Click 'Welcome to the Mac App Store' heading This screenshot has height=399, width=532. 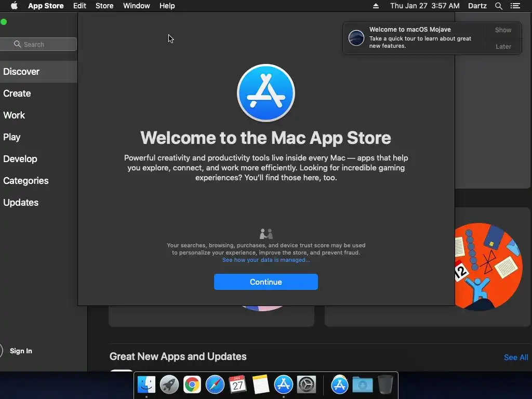265,138
